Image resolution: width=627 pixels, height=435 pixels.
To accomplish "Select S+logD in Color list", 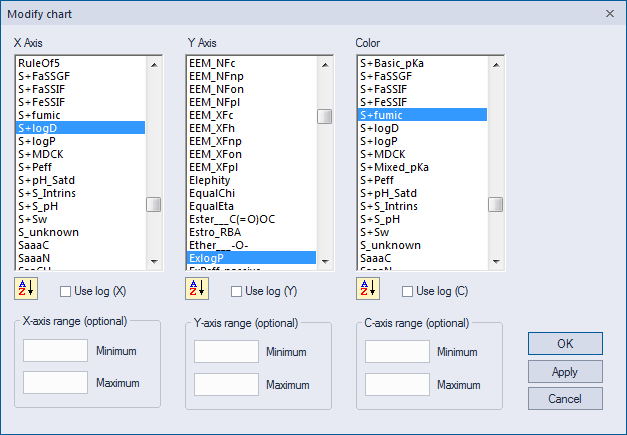I will coord(423,128).
